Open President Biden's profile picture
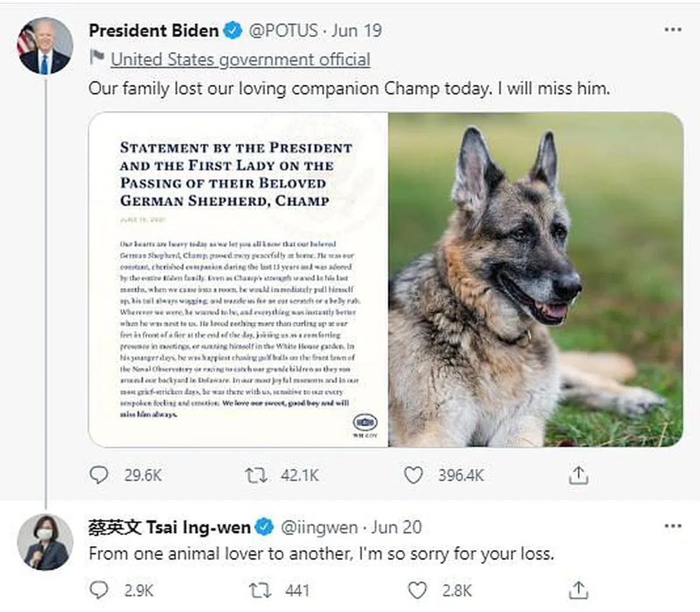Viewport: 700px width, 612px height. [45, 47]
